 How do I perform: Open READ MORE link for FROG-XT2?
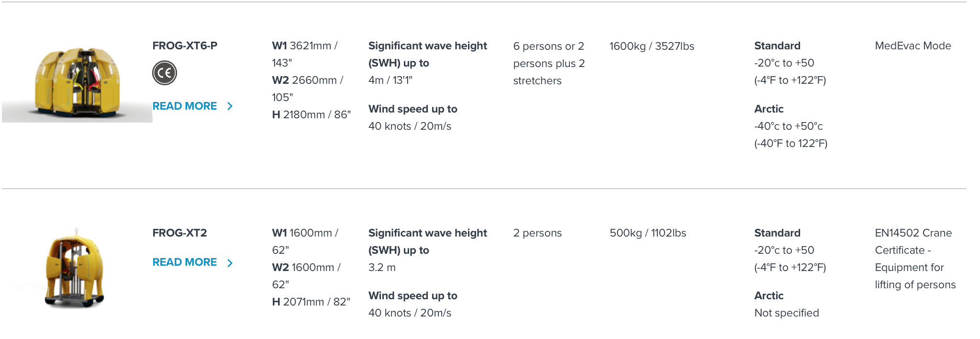[x=185, y=262]
